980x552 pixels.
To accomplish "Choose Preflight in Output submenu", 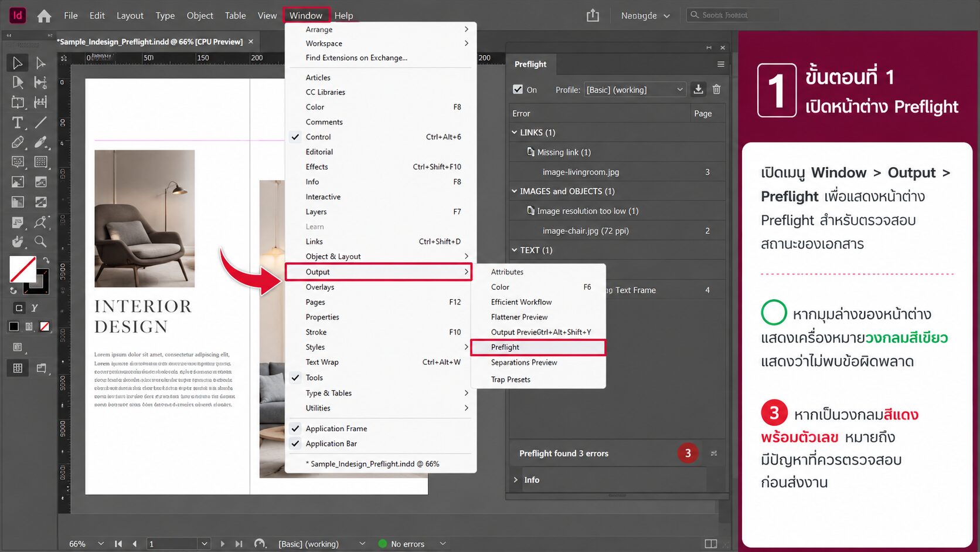I will tap(538, 347).
